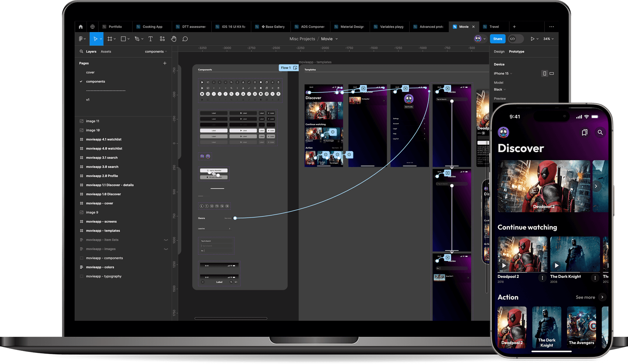Click the canvas horizontal scrollbar
The height and width of the screenshot is (364, 628).
pyautogui.click(x=231, y=318)
